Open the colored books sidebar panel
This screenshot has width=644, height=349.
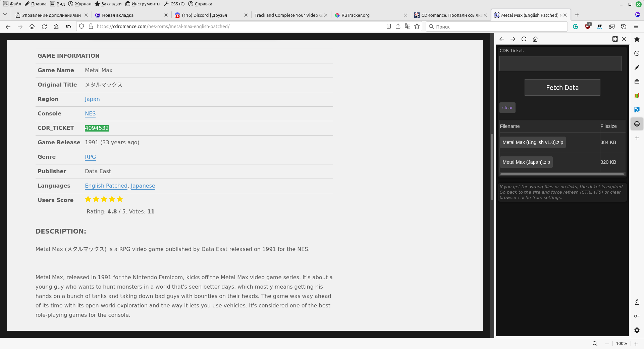(637, 96)
